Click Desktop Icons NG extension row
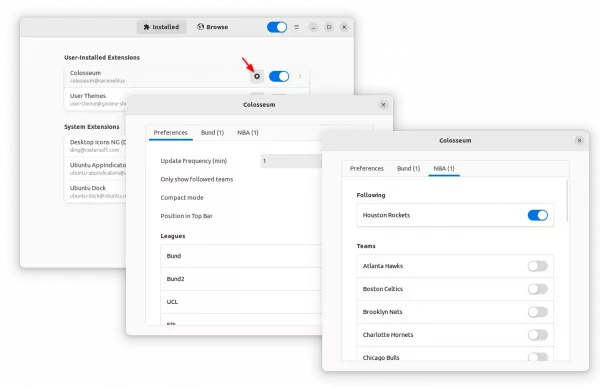The image size is (600, 387). [96, 145]
